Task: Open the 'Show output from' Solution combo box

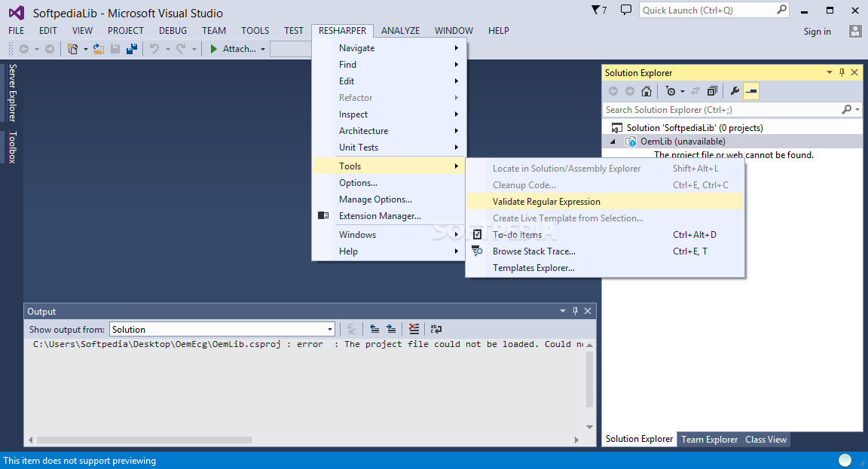Action: (x=222, y=330)
